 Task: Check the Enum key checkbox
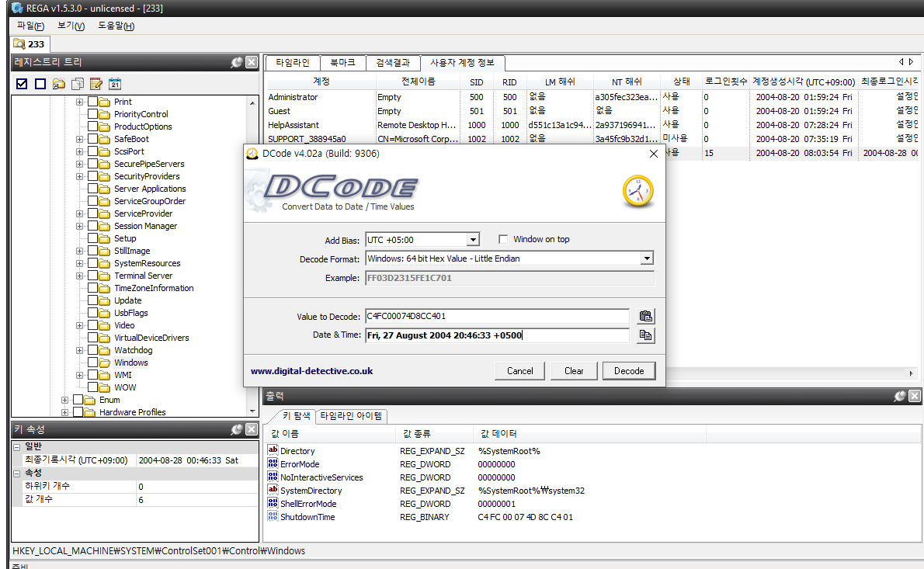coord(78,399)
